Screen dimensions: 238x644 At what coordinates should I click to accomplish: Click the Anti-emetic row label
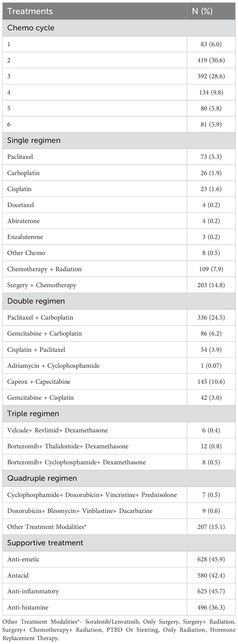point(24,559)
